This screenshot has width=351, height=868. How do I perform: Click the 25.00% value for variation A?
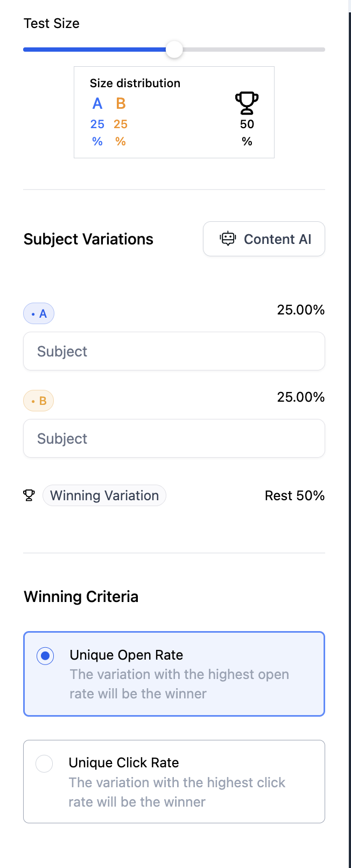300,310
